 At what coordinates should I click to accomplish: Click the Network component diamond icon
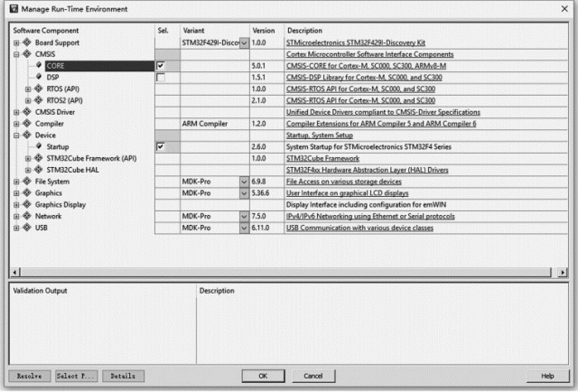click(x=27, y=216)
